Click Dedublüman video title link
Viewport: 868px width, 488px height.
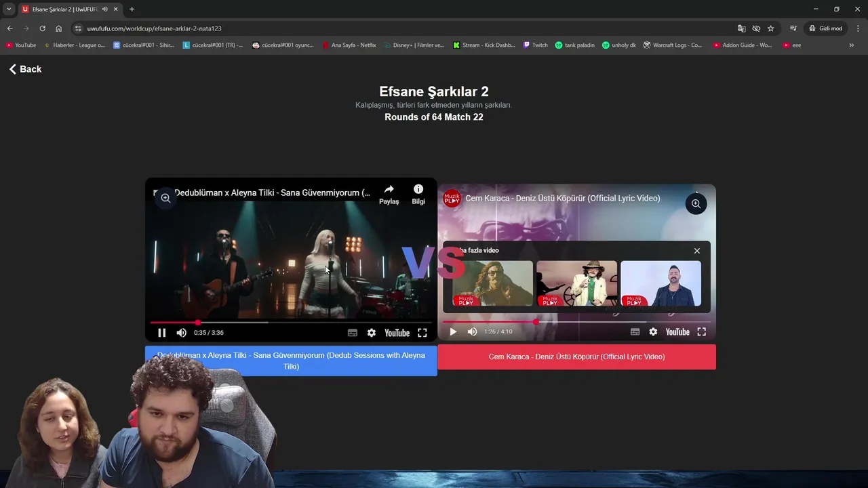(x=272, y=193)
